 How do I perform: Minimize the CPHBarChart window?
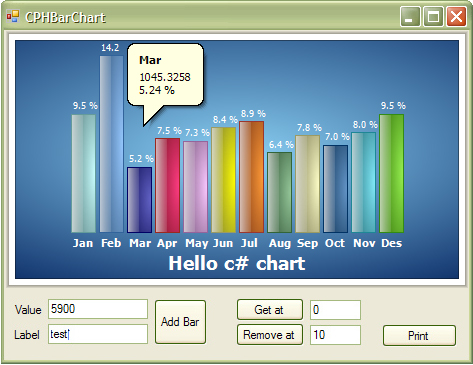[410, 16]
